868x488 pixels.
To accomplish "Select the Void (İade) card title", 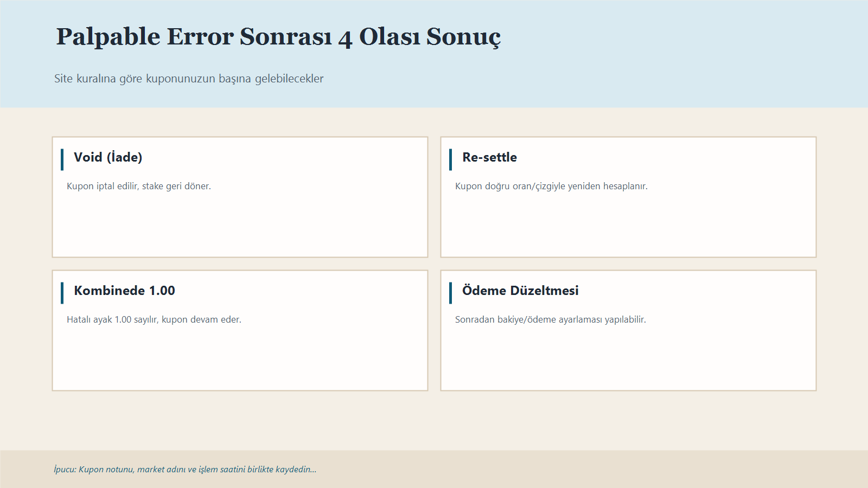I will (x=108, y=158).
